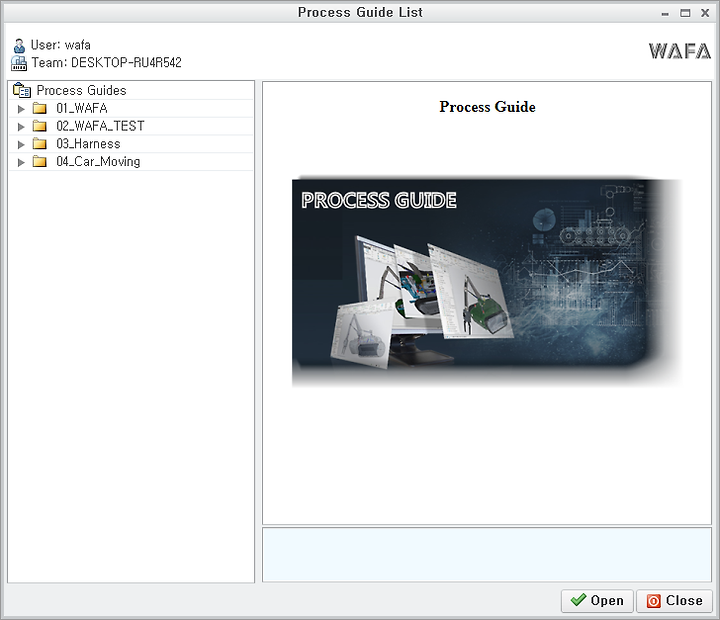Select the 03_Harness tree row label
720x620 pixels.
click(88, 144)
